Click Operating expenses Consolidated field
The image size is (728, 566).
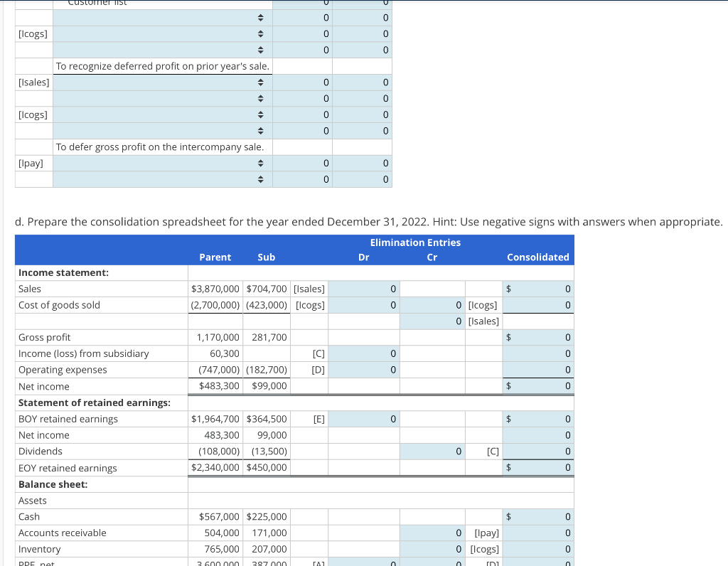[x=538, y=370]
